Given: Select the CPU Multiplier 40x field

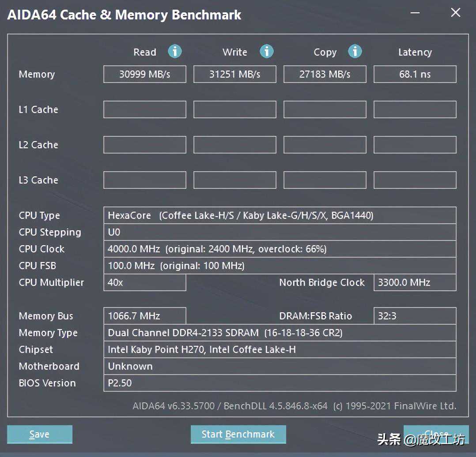Looking at the screenshot, I should pyautogui.click(x=145, y=282).
